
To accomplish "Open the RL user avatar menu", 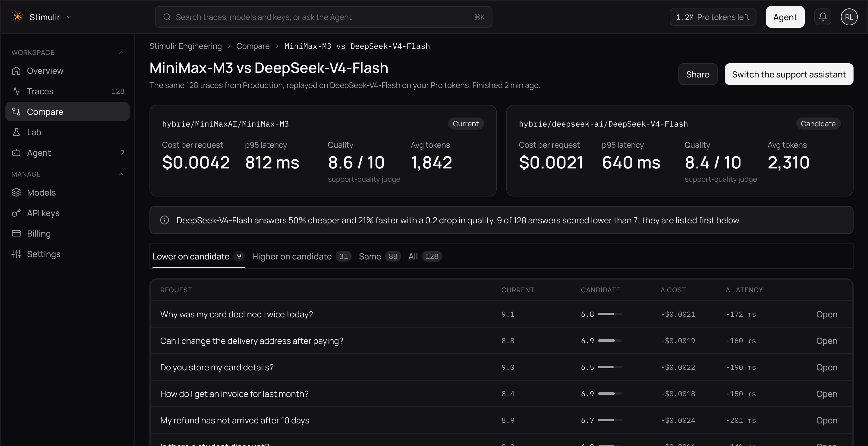I will pyautogui.click(x=849, y=17).
